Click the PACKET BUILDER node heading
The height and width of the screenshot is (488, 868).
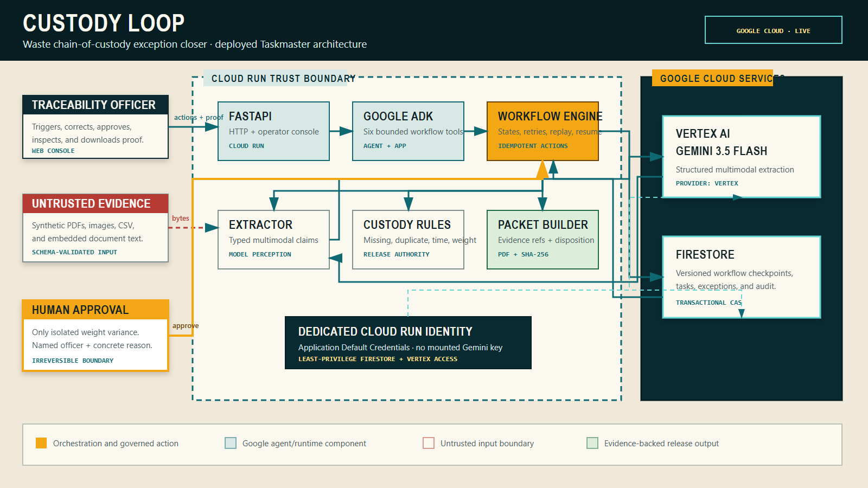click(542, 225)
